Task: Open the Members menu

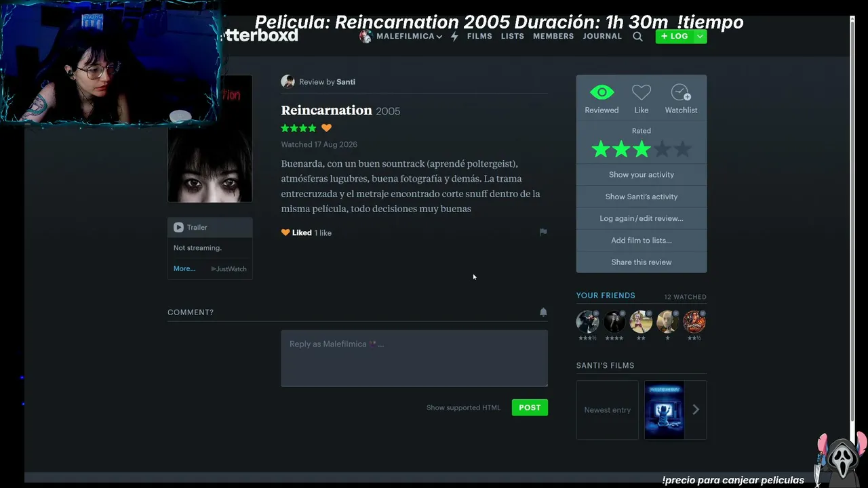Action: pos(553,37)
